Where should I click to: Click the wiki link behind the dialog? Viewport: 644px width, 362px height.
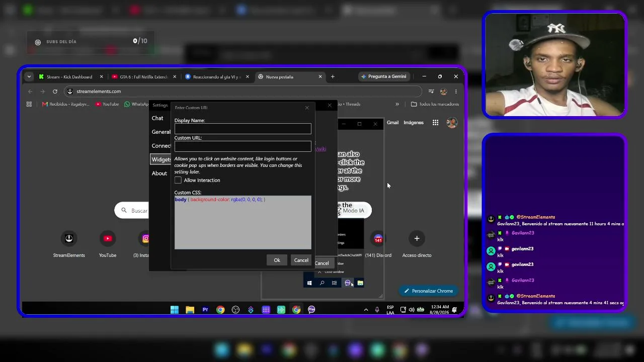click(x=320, y=149)
